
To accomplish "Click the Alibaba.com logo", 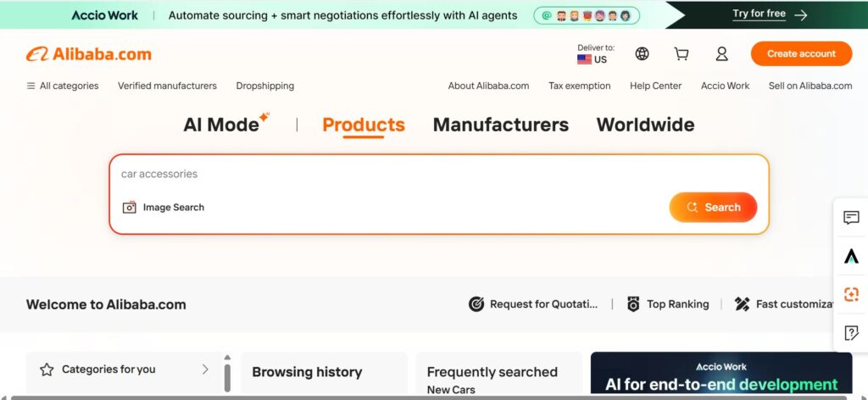I will (88, 54).
